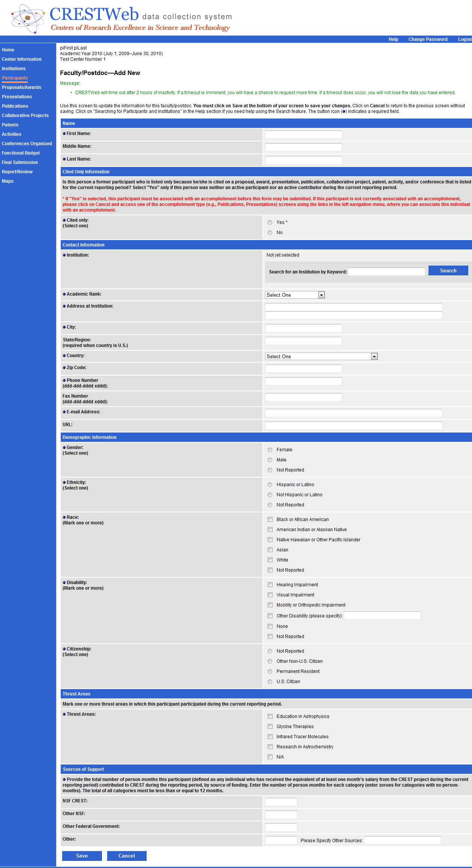Navigate to Presentations

pos(17,97)
